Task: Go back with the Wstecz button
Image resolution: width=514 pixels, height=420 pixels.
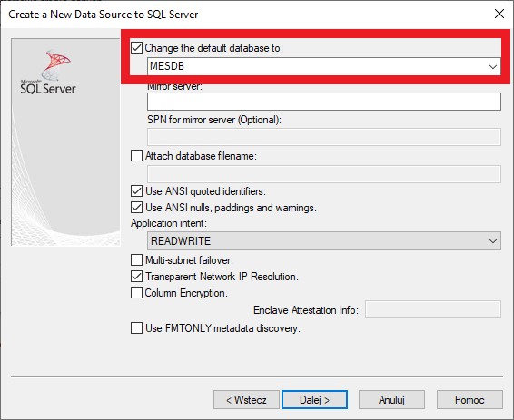Action: [x=246, y=400]
